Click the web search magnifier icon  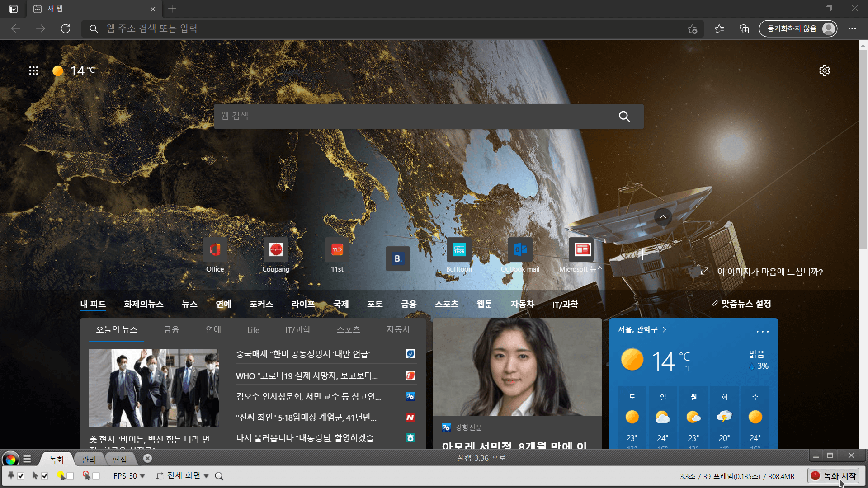pos(624,117)
